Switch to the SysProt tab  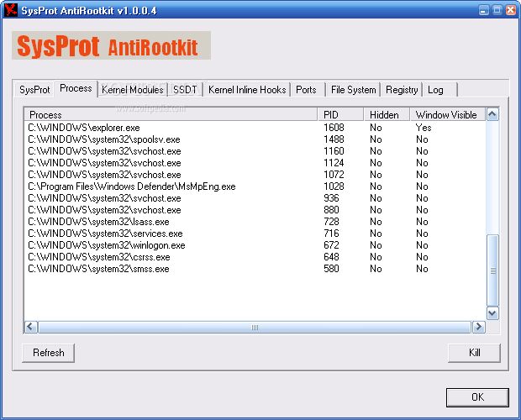34,90
